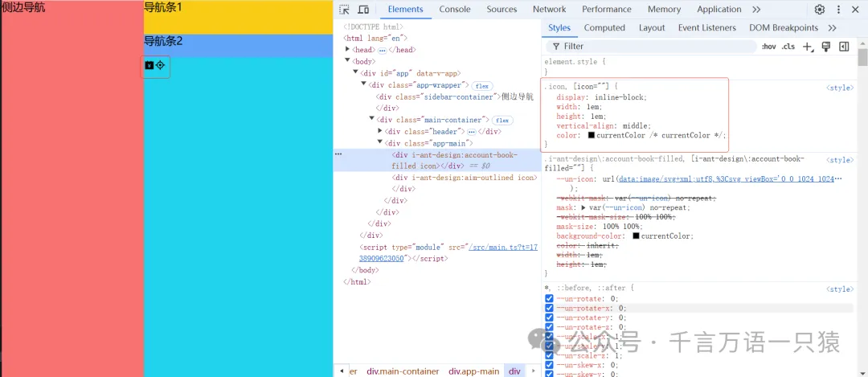868x377 pixels.
Task: Toggle the --un-skew-x property checkbox
Action: pos(550,365)
